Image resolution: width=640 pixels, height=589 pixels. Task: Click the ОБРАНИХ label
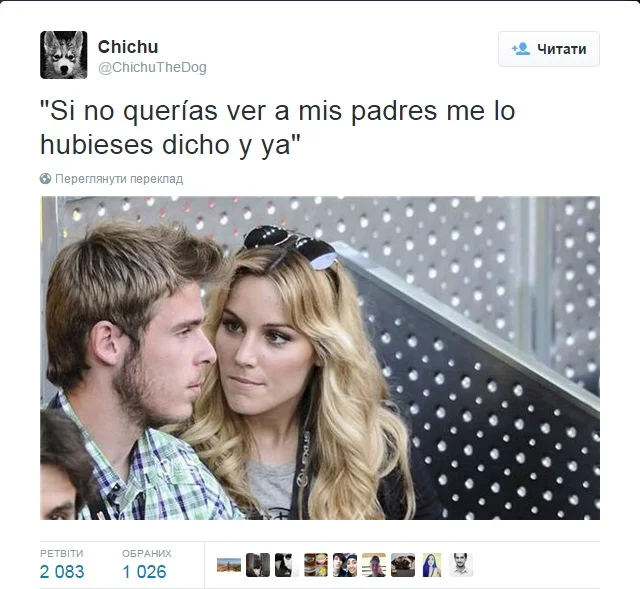click(147, 553)
